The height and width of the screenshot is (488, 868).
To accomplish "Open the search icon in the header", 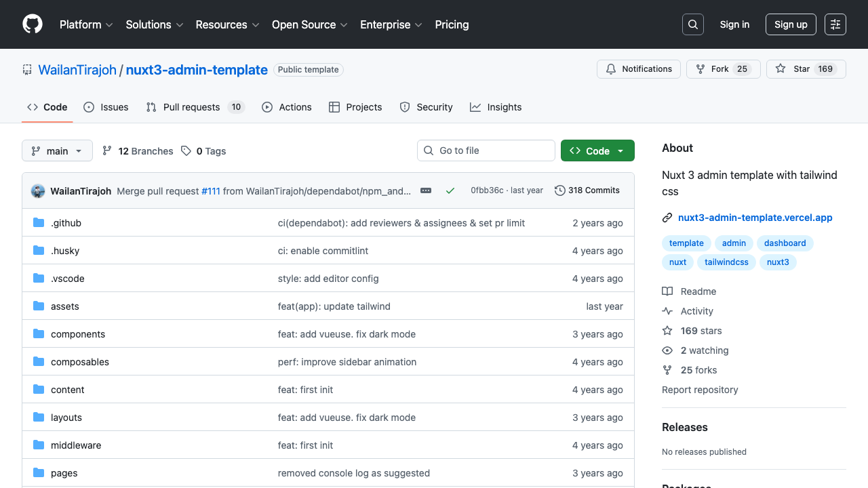I will (x=692, y=24).
